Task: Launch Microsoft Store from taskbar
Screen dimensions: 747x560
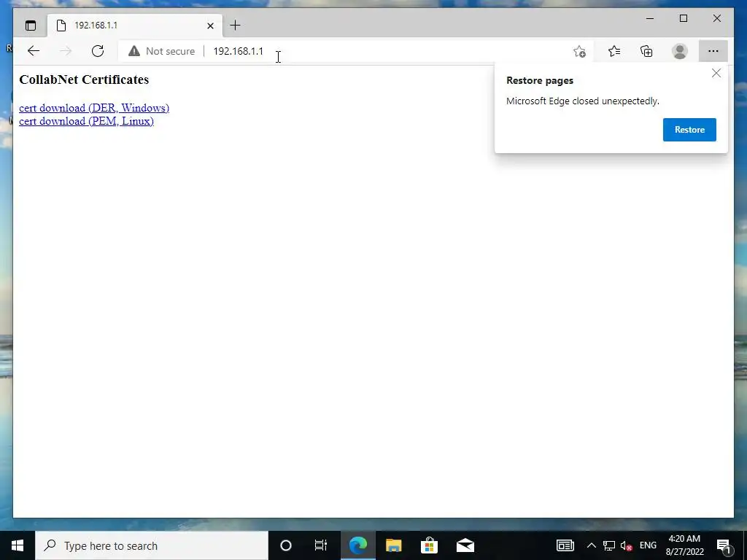Action: pyautogui.click(x=429, y=545)
